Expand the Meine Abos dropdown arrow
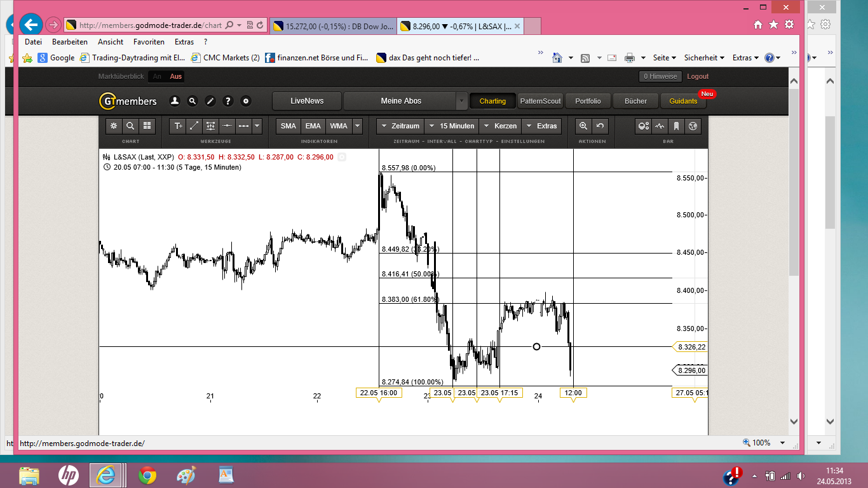 461,101
